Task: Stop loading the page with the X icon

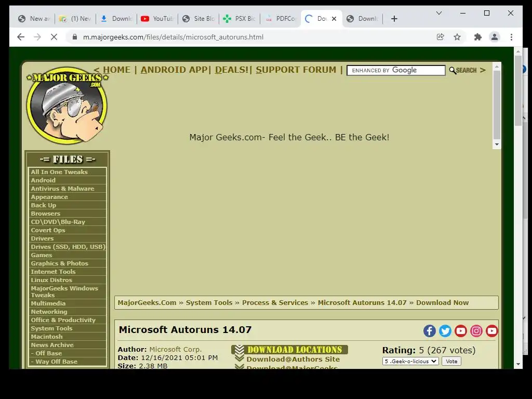Action: 54,37
